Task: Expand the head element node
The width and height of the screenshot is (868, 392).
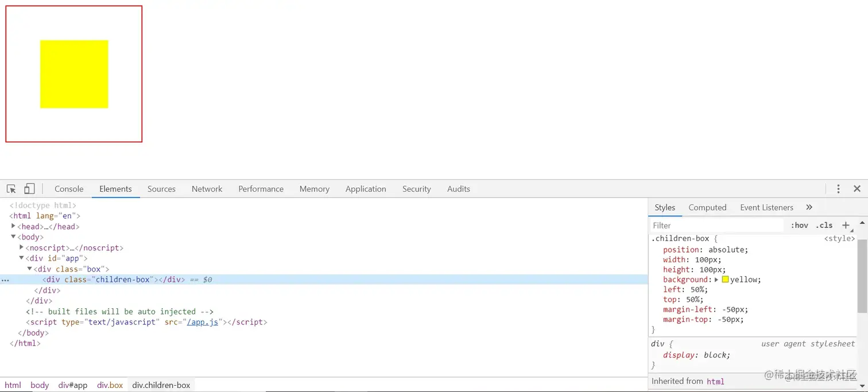Action: [14, 226]
